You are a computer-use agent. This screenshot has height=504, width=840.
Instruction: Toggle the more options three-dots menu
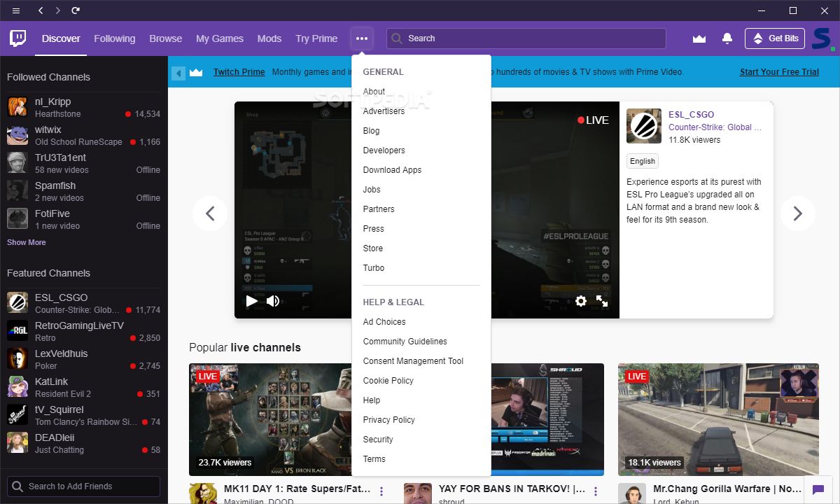(x=362, y=38)
